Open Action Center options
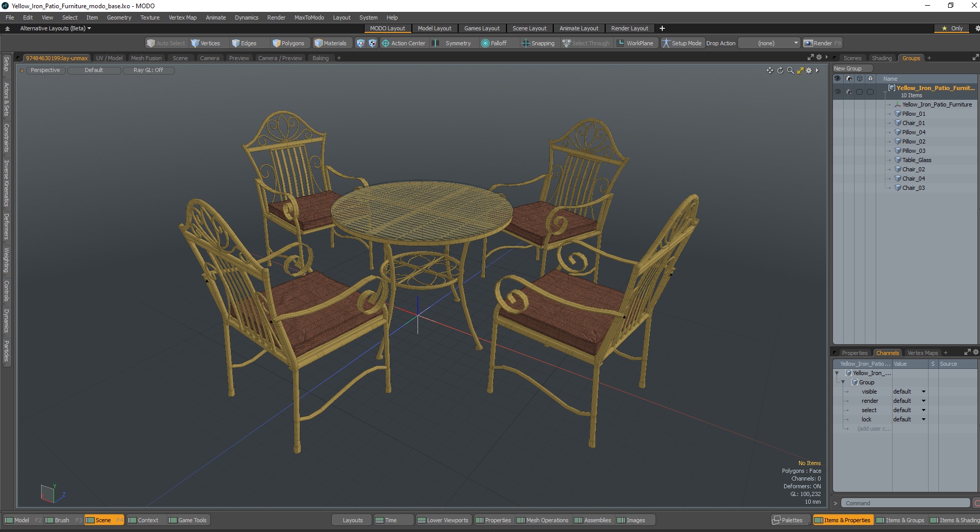Viewport: 980px width, 532px height. click(x=404, y=43)
